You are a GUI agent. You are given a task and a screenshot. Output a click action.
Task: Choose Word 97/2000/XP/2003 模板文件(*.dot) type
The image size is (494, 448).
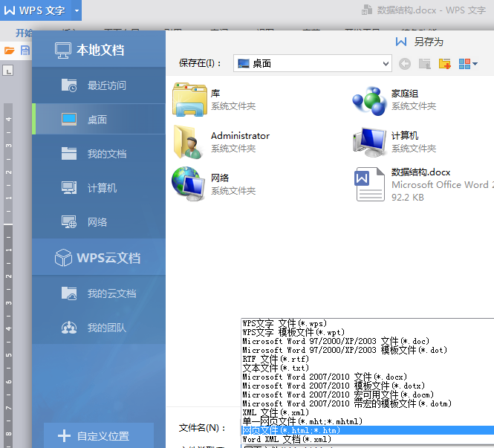pyautogui.click(x=368, y=350)
